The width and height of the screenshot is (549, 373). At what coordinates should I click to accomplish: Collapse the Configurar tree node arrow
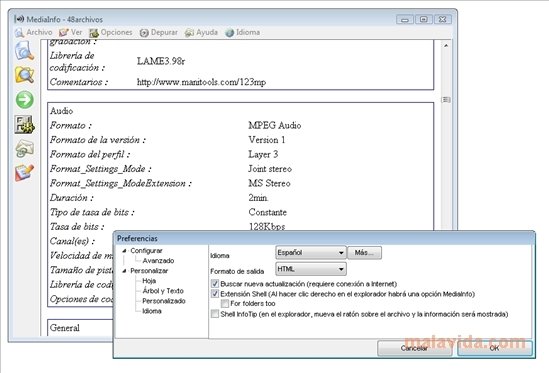click(124, 251)
